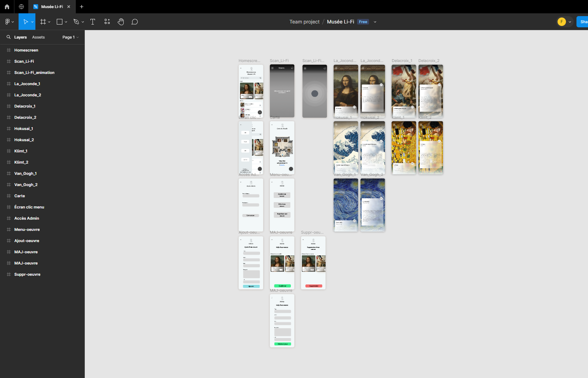
Task: Click the Musée Li-Fi tab file icon
Action: (x=35, y=7)
